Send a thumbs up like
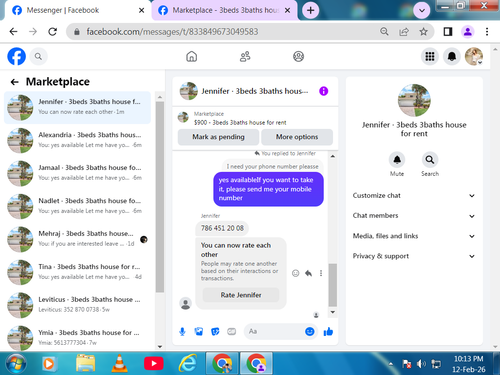 coord(328,331)
